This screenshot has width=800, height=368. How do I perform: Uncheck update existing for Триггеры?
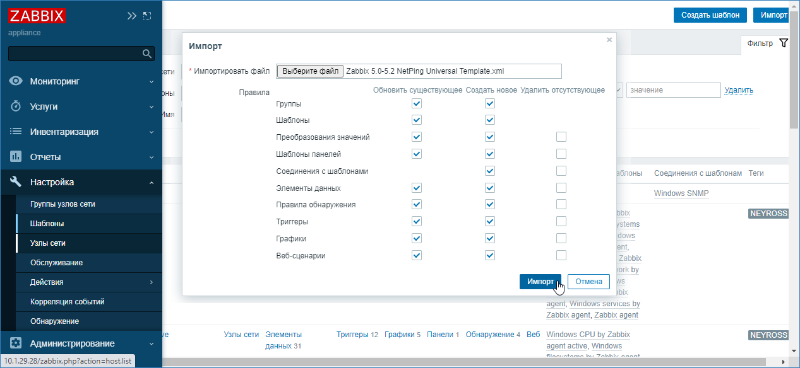click(x=417, y=222)
